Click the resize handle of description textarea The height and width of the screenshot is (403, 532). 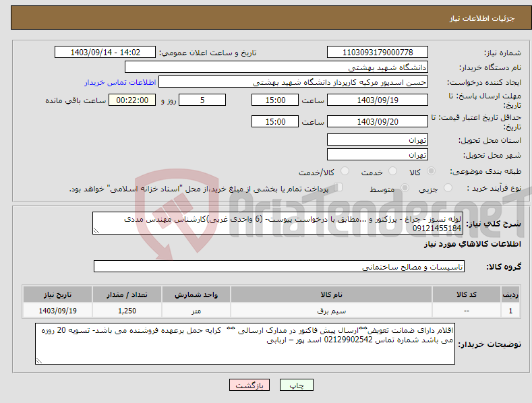(96, 231)
